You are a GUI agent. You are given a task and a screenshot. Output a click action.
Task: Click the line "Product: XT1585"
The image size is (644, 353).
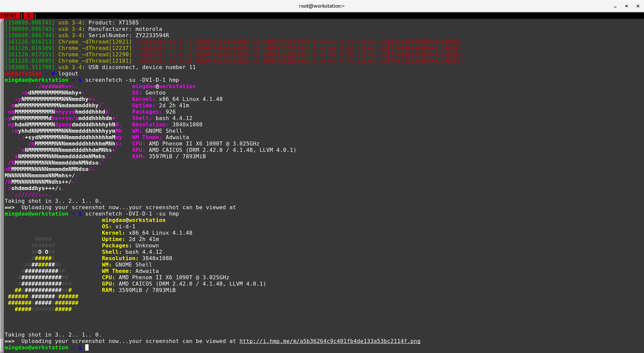point(113,22)
